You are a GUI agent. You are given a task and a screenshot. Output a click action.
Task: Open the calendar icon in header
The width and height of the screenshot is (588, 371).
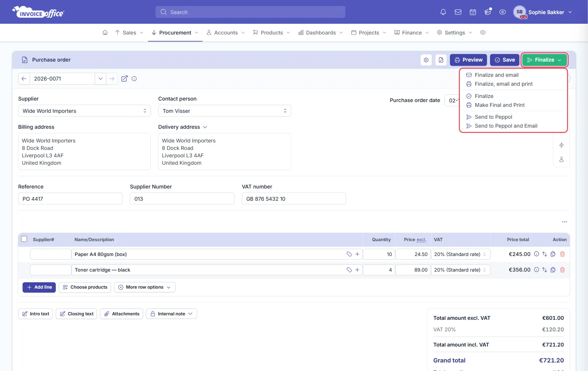coord(473,12)
